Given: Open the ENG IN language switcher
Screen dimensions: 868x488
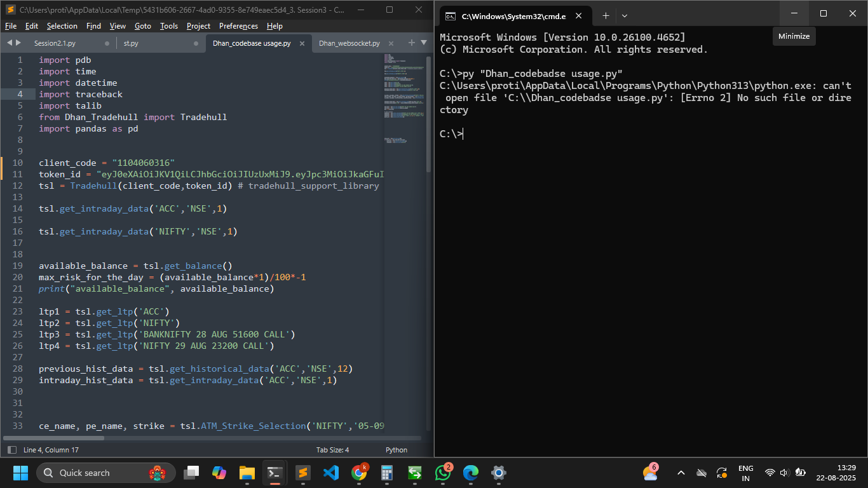Looking at the screenshot, I should (746, 473).
